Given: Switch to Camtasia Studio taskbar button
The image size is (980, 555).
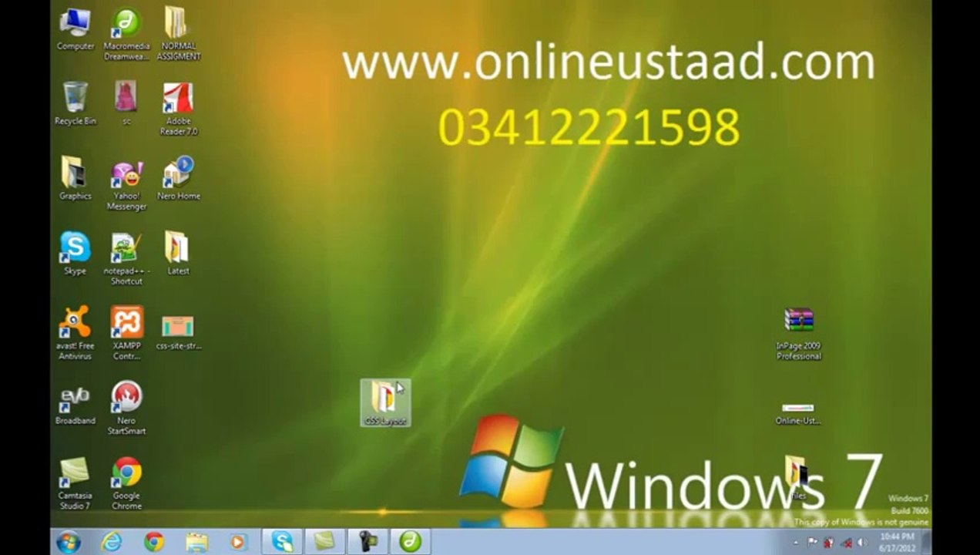Looking at the screenshot, I should pos(324,542).
